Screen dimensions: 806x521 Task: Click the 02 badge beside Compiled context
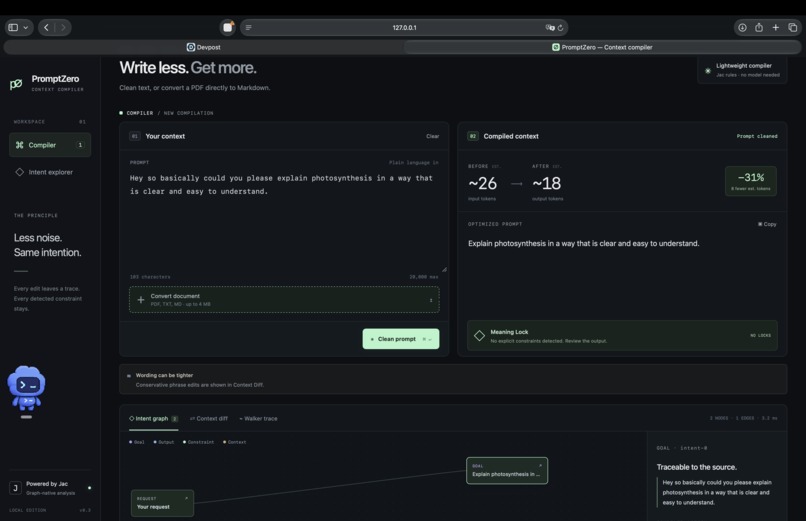point(472,136)
